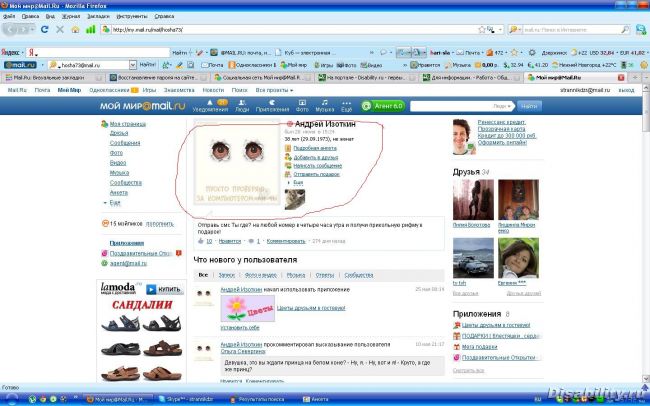Open the search engine selector dropdown
The width and height of the screenshot is (650, 406).
(x=514, y=29)
